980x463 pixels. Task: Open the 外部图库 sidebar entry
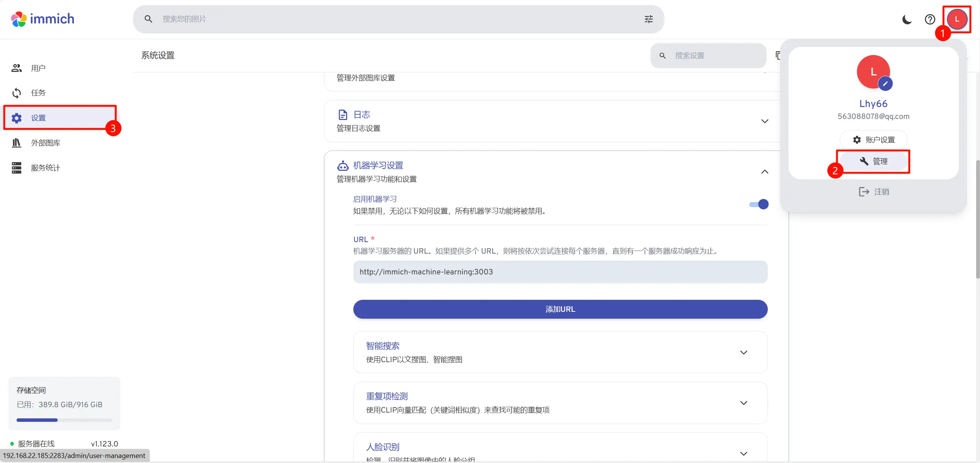coord(46,142)
